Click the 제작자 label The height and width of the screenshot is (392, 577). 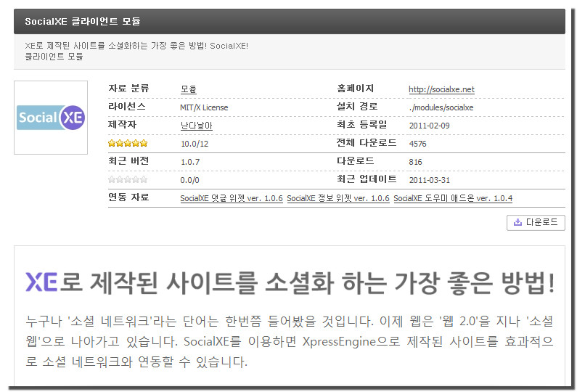pos(122,124)
